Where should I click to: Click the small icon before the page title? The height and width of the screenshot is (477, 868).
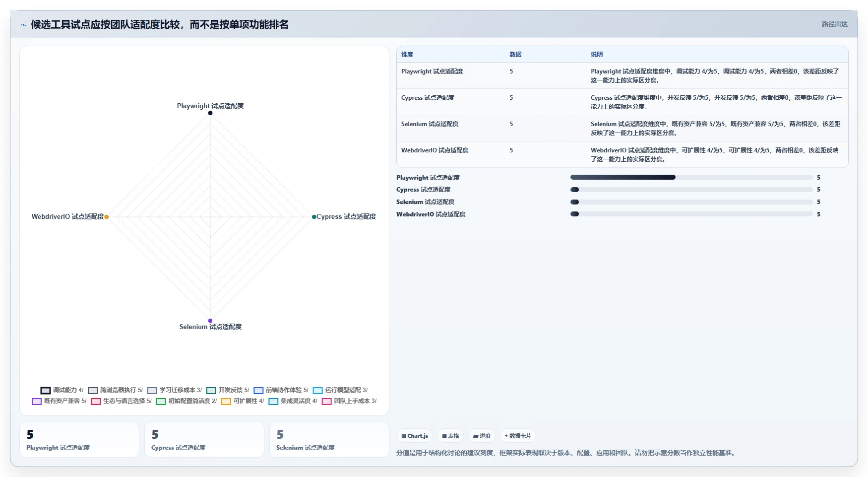tap(23, 25)
